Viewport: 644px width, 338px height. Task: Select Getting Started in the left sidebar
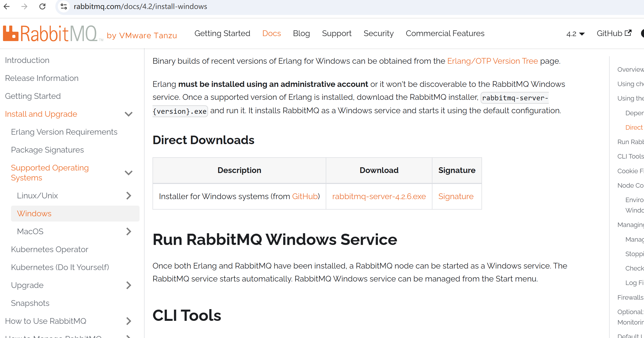(x=33, y=96)
